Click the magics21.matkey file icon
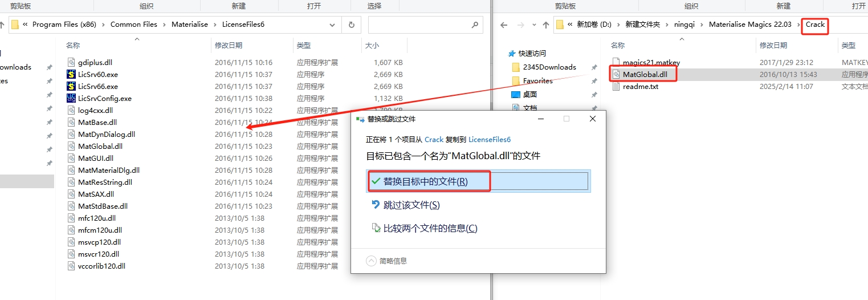 (x=616, y=62)
